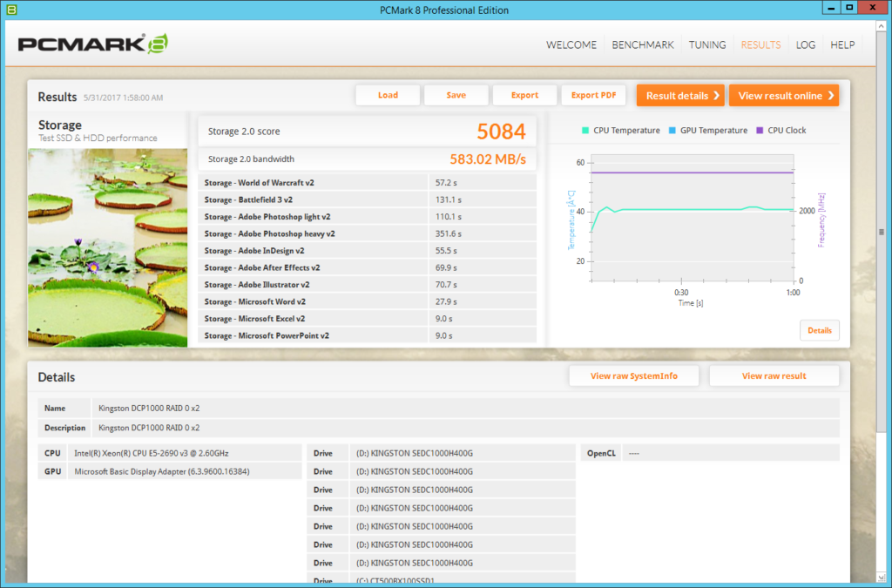This screenshot has width=892, height=588.
Task: Click the app icon in title bar
Action: coord(10,10)
